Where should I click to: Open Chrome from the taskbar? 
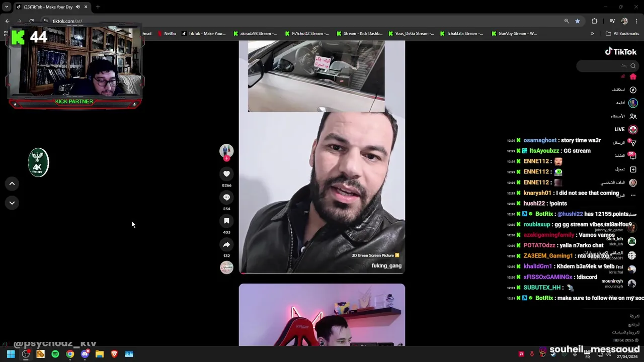coord(70,354)
